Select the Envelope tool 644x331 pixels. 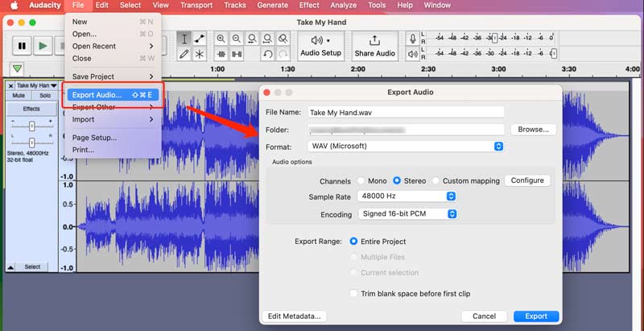coord(200,39)
